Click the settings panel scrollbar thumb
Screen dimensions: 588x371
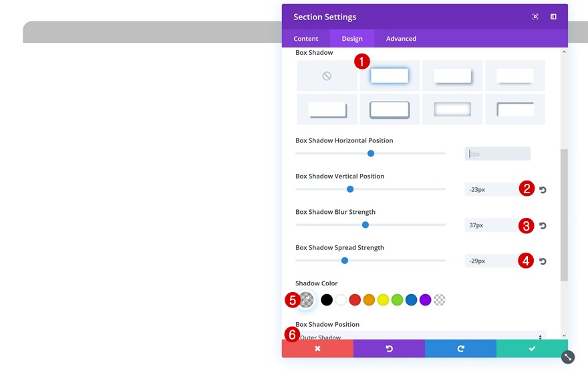(x=565, y=215)
